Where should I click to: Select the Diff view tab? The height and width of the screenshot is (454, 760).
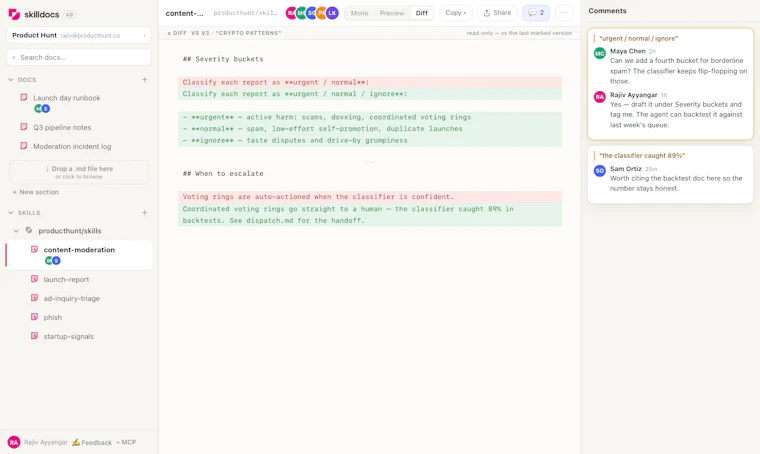422,13
